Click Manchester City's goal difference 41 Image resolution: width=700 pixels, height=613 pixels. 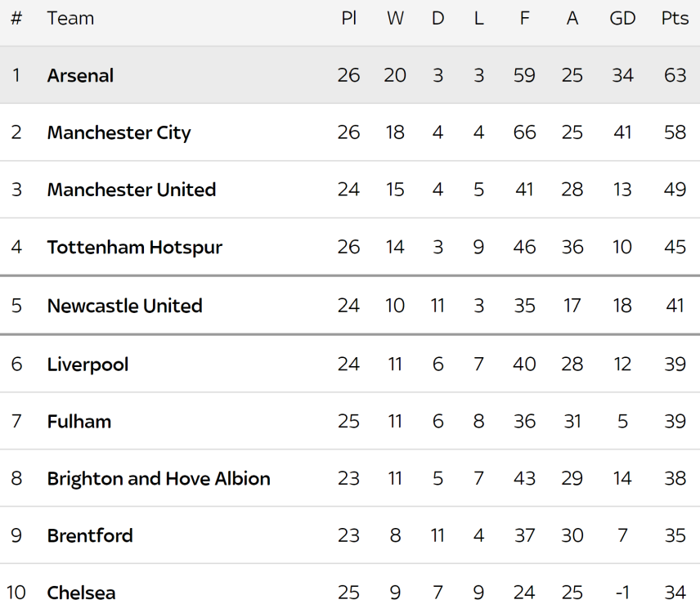(623, 132)
